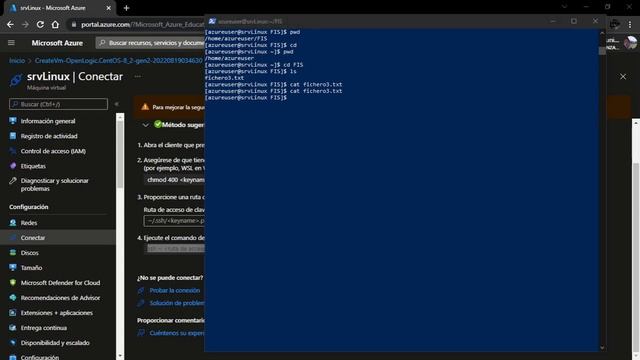Select Discos menu item

point(30,253)
